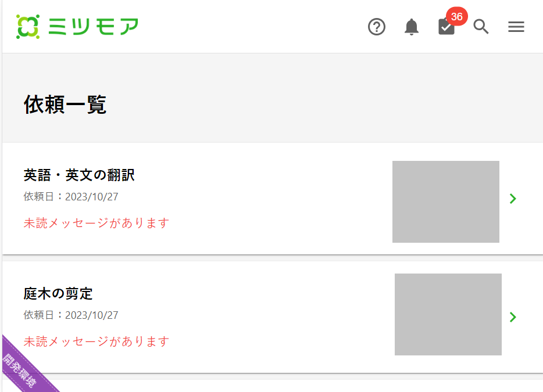Viewport: 543px width, 392px height.
Task: Click the request date under 英語・英文の翻訳
Action: [x=71, y=197]
